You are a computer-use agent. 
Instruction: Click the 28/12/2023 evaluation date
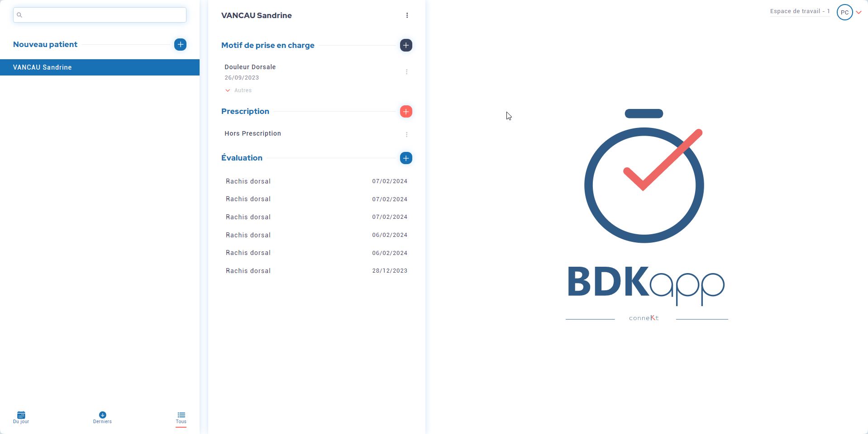click(x=390, y=271)
